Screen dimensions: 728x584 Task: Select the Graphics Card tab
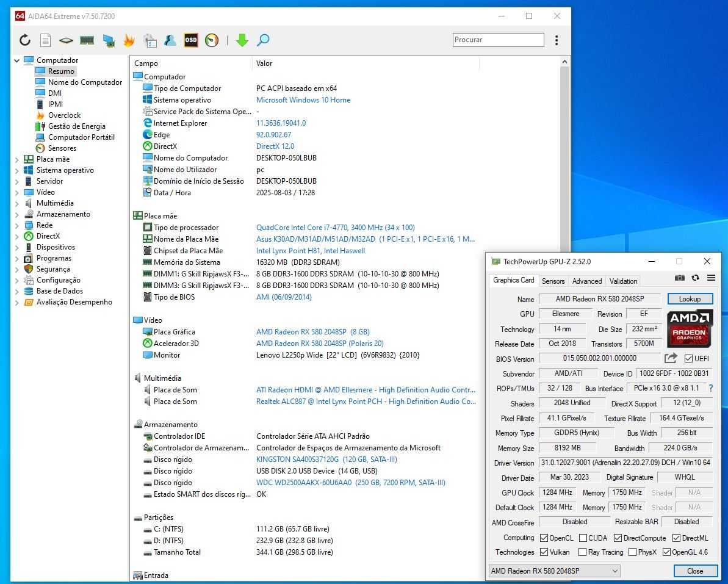coord(513,280)
